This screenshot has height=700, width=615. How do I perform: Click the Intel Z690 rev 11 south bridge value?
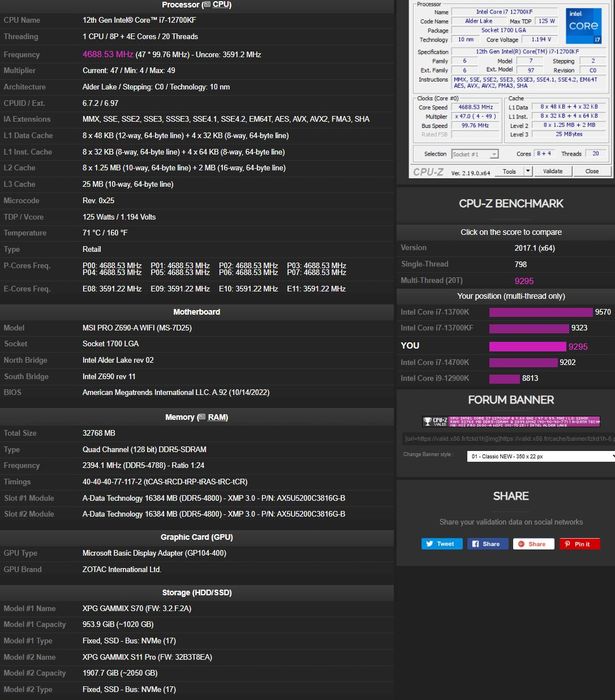(109, 376)
